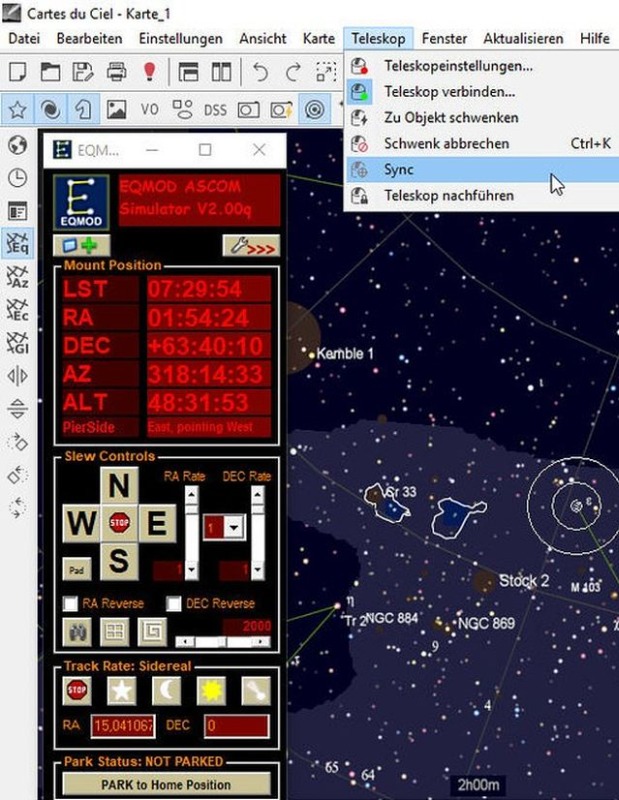Open the Ansicht menu
The image size is (619, 800).
[263, 39]
